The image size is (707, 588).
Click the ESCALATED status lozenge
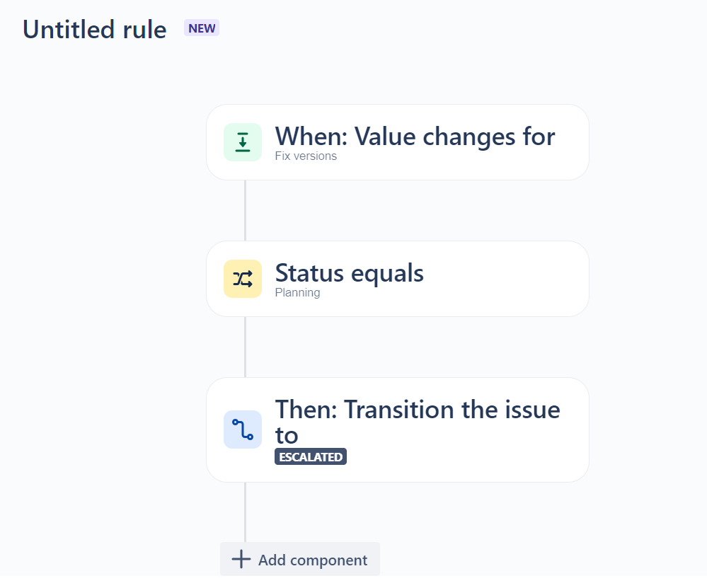pos(310,456)
